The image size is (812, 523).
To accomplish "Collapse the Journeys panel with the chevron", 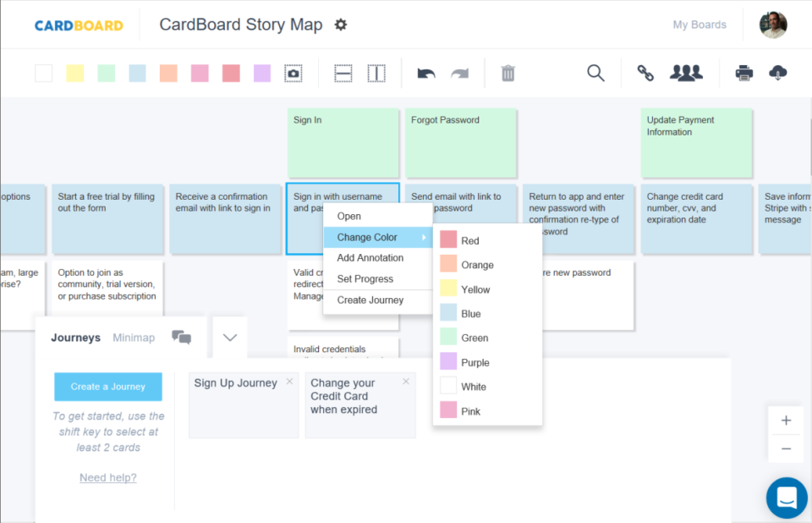I will coord(229,337).
